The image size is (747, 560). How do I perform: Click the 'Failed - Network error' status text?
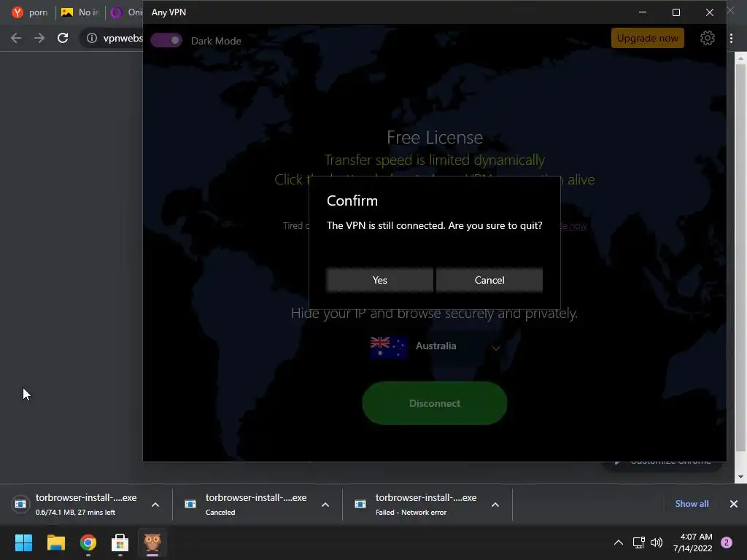tap(411, 513)
